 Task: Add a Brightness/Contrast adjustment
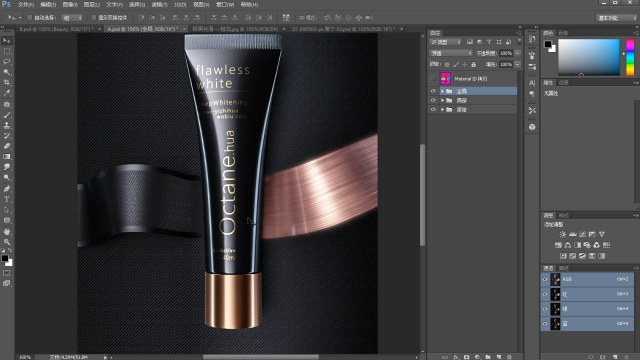pos(562,234)
